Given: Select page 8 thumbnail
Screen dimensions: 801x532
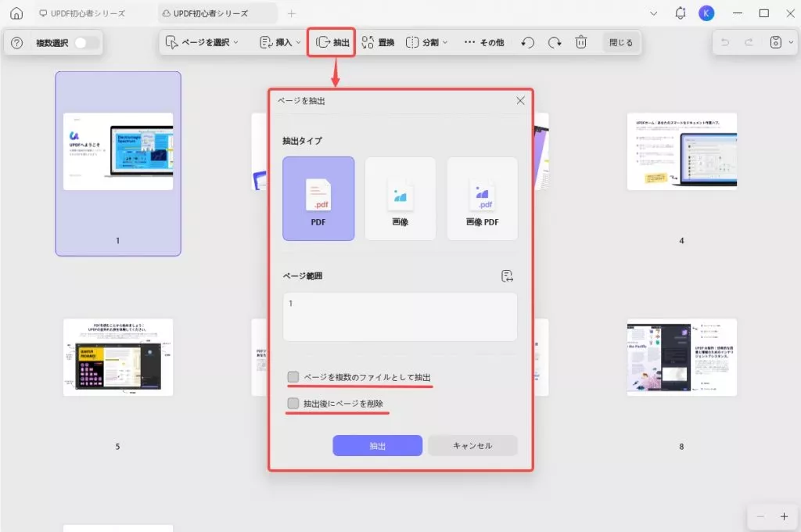Looking at the screenshot, I should pyautogui.click(x=681, y=358).
